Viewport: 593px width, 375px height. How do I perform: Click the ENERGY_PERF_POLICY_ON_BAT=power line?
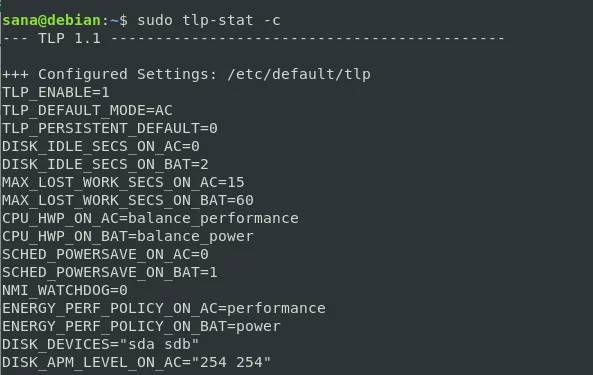click(141, 327)
